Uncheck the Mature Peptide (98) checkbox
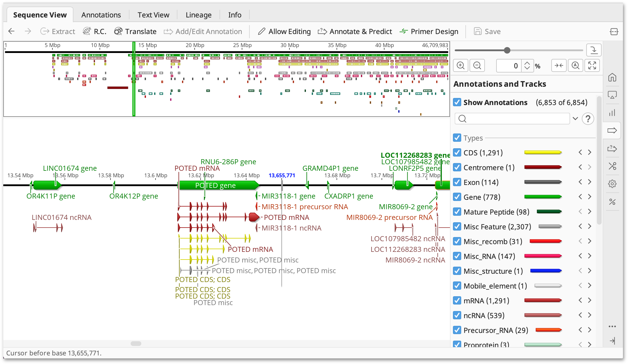Image resolution: width=628 pixels, height=364 pixels. pyautogui.click(x=457, y=212)
